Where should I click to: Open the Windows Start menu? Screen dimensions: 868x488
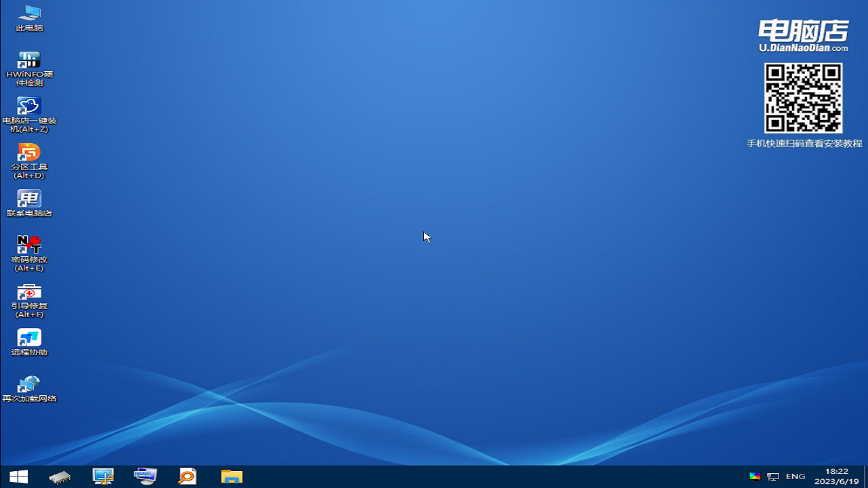18,476
